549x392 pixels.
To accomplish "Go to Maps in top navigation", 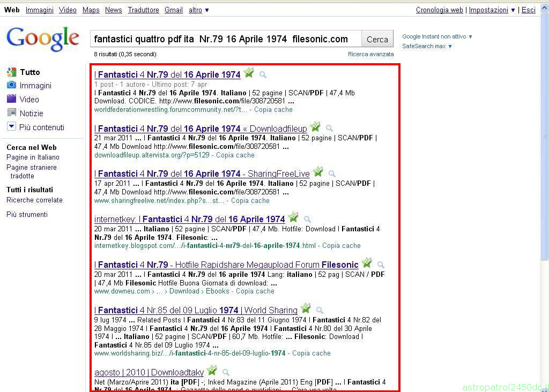I will tap(91, 10).
